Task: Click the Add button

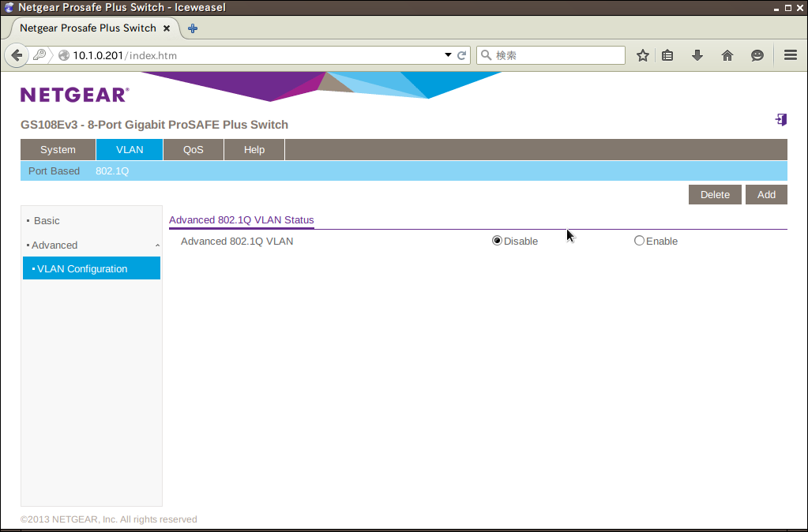Action: point(766,195)
